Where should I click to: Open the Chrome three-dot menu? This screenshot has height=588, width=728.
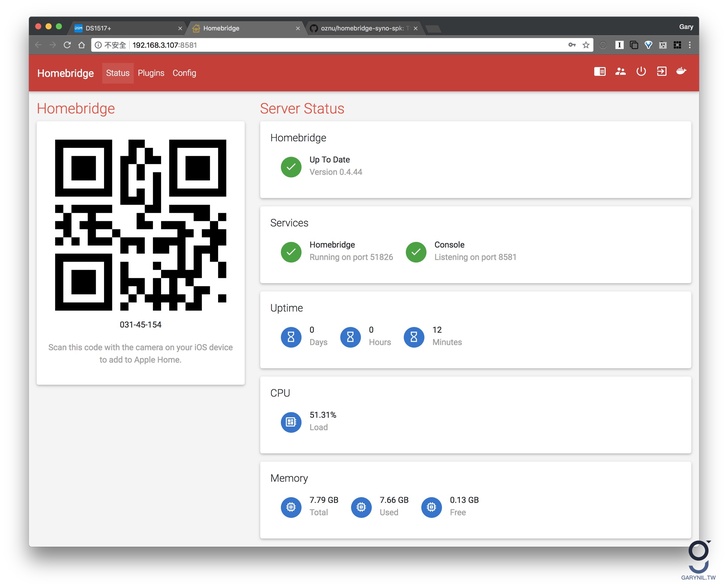691,45
